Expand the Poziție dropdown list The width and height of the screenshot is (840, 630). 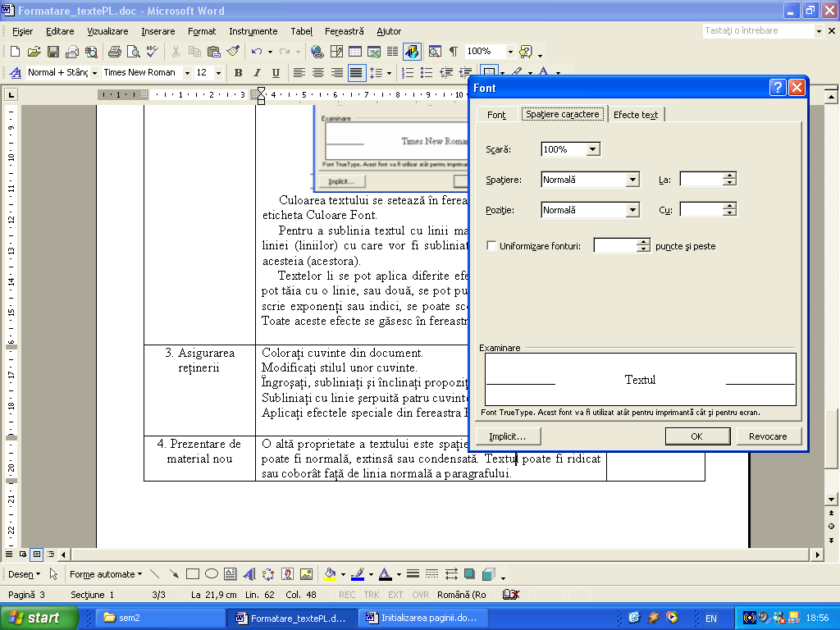(632, 210)
